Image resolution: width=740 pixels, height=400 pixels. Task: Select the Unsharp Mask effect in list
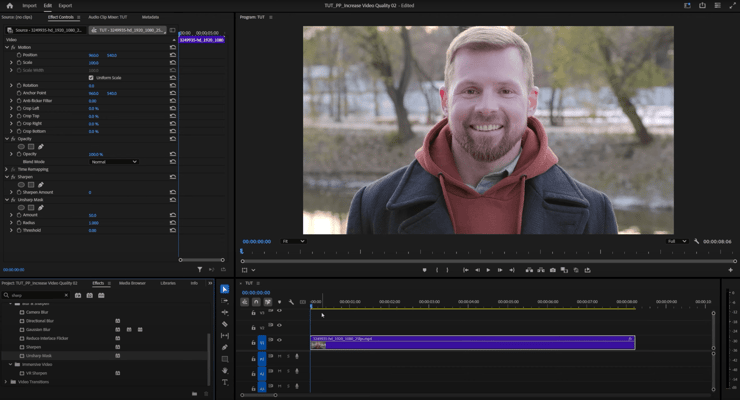(39, 356)
